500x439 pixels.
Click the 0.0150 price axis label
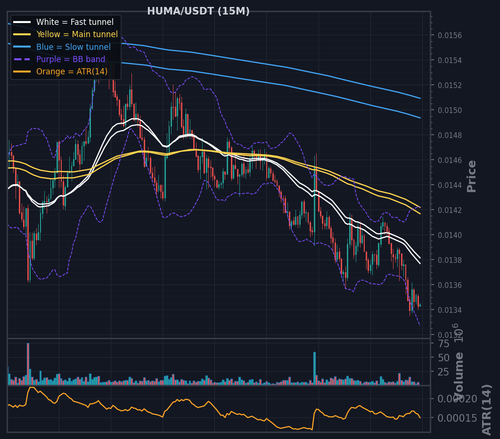click(x=450, y=110)
